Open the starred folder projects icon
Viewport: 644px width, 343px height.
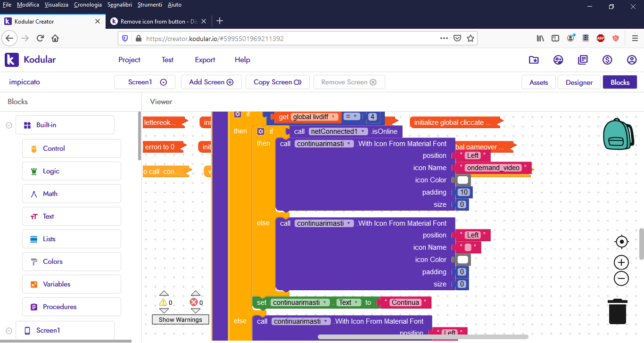[534, 60]
